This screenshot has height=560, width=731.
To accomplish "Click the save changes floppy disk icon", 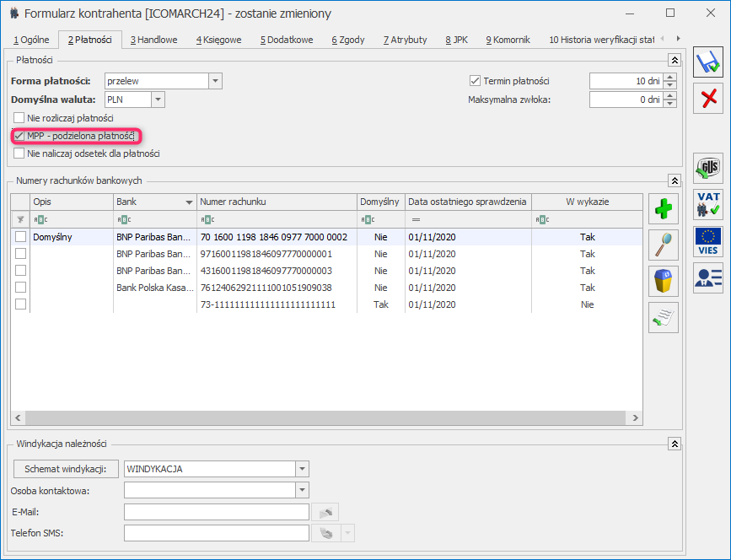I will 708,63.
